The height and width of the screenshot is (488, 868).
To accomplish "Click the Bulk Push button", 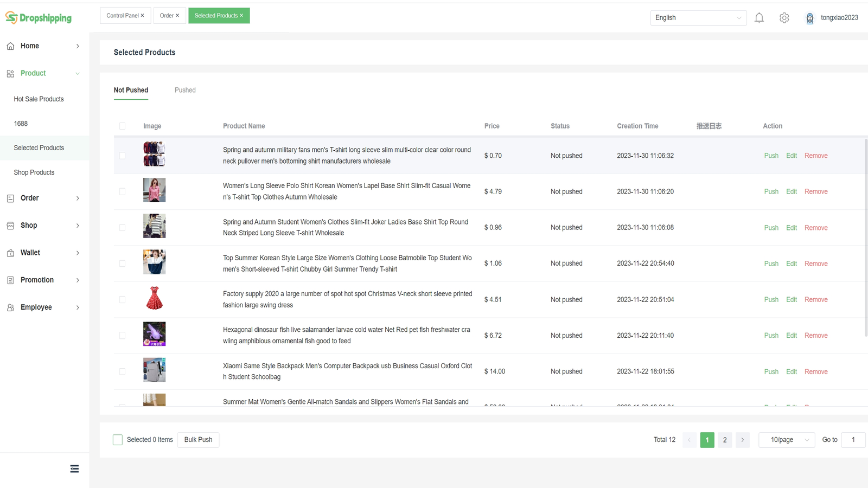I will click(198, 440).
